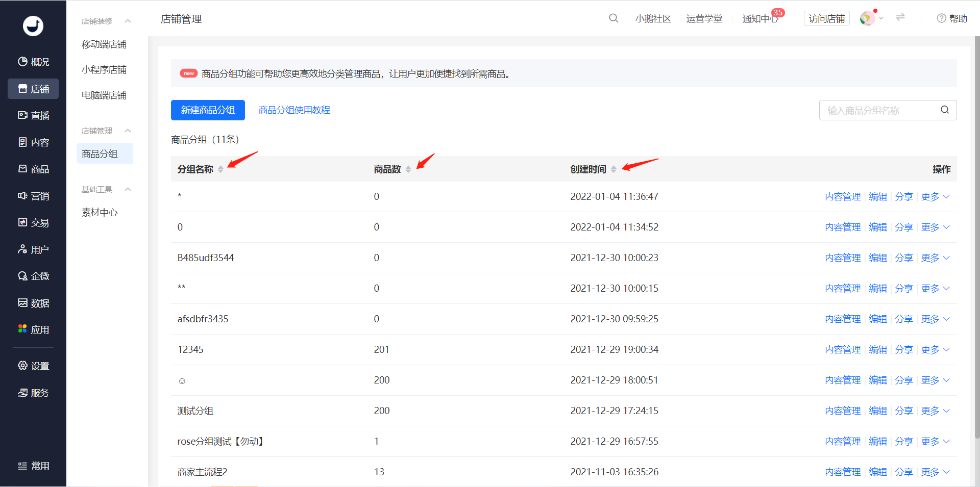Collapse the 基础工具 menu section

[128, 189]
